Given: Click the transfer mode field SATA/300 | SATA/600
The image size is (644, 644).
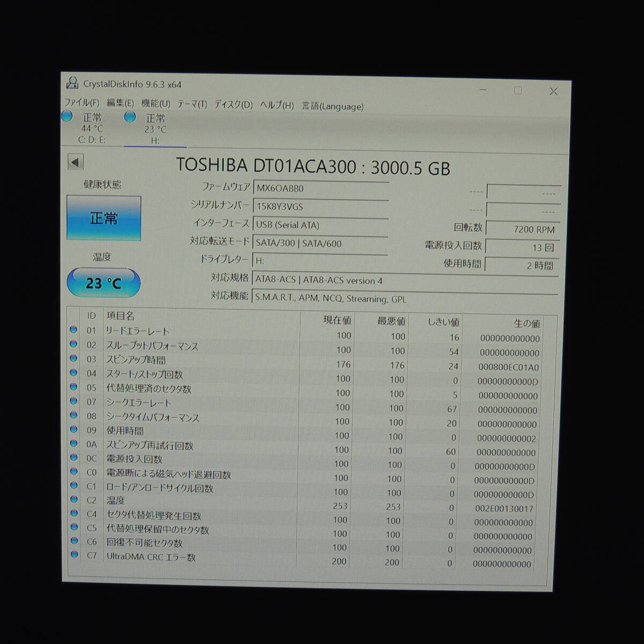Looking at the screenshot, I should pyautogui.click(x=320, y=244).
